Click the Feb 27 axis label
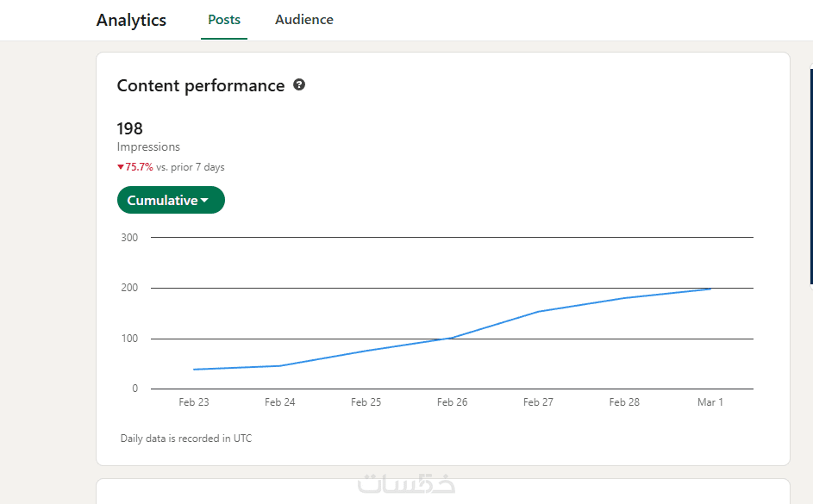 (x=538, y=402)
